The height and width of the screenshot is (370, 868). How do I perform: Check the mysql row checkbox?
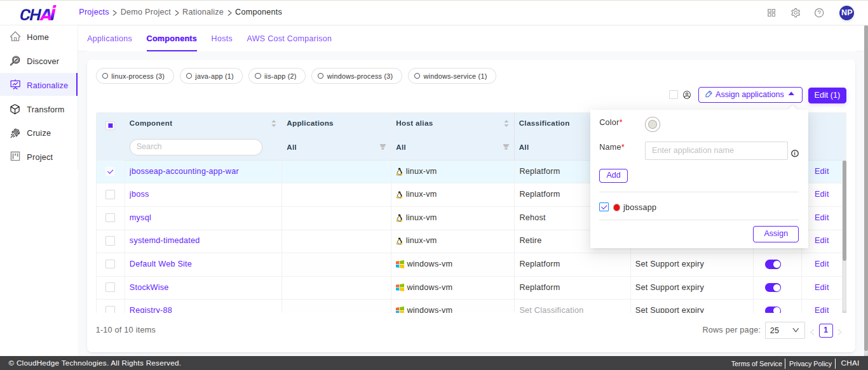[x=111, y=218]
